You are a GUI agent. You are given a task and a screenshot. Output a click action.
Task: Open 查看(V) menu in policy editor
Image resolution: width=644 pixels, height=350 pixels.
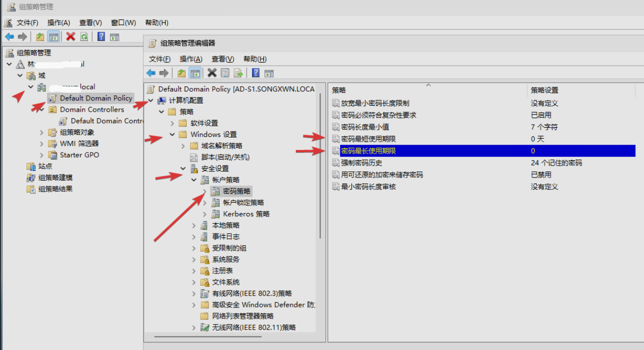pos(222,59)
